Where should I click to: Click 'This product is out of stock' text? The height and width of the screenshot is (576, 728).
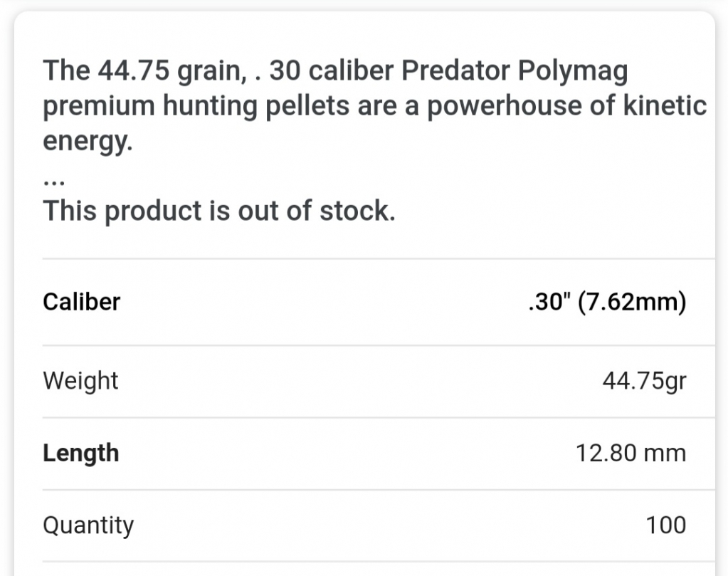click(219, 211)
